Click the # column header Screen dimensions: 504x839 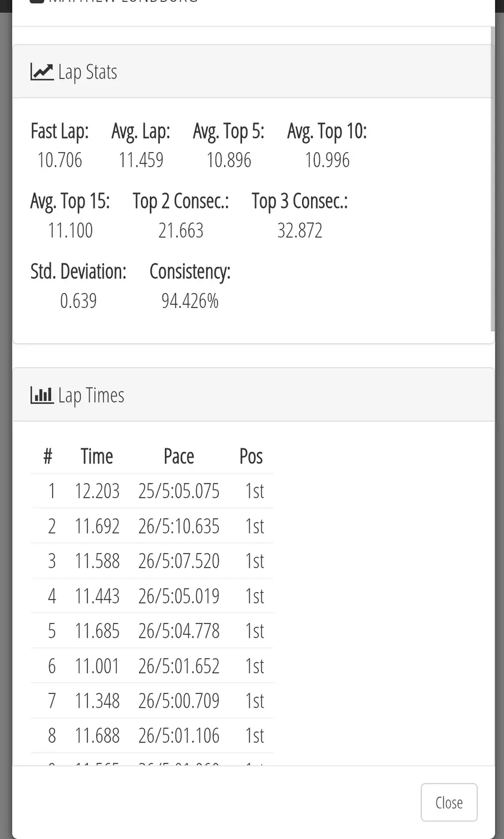pos(48,456)
